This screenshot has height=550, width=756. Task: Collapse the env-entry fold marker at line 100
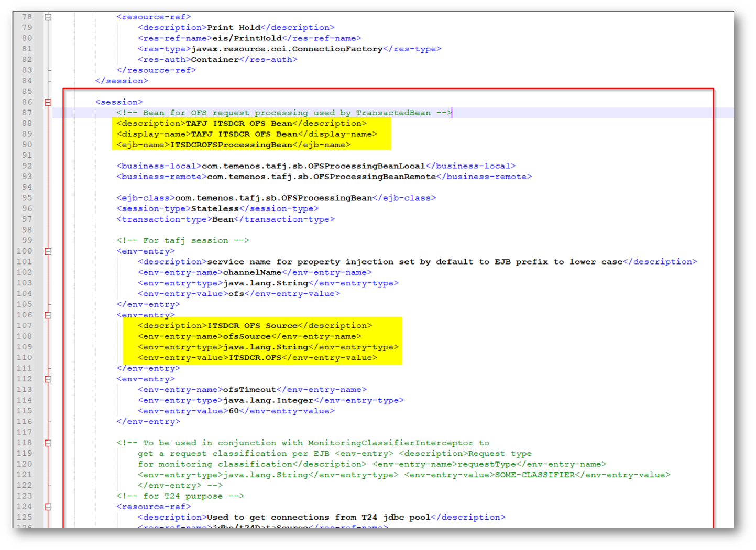click(x=48, y=251)
